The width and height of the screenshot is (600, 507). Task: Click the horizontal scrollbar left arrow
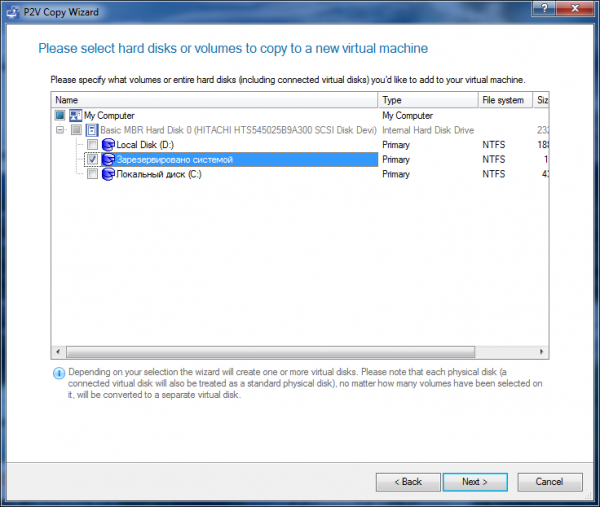pos(58,352)
